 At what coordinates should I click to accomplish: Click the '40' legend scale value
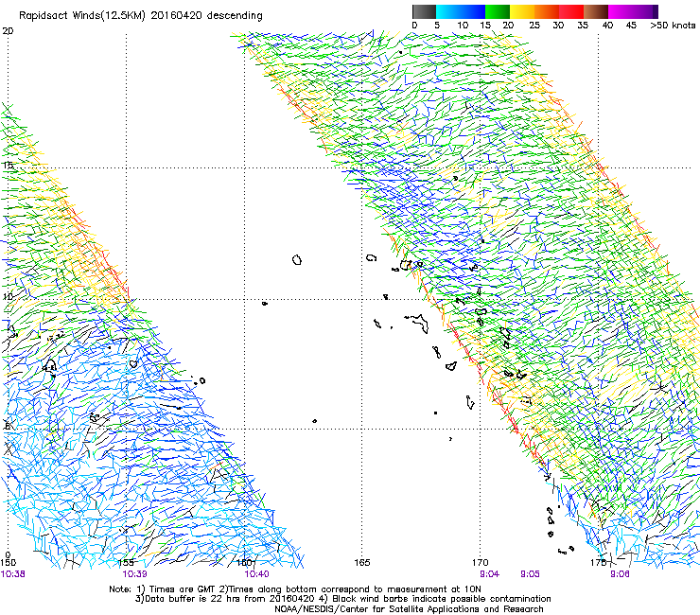click(x=607, y=26)
